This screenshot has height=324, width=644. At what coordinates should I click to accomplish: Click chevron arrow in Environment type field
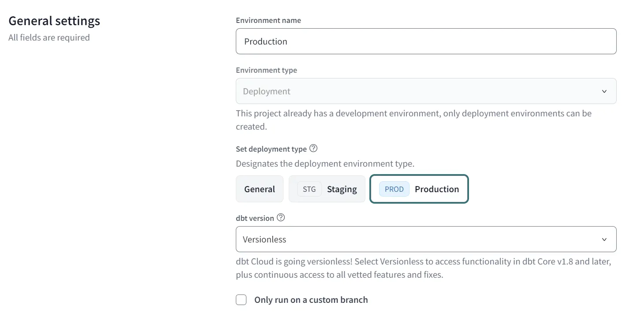(604, 91)
